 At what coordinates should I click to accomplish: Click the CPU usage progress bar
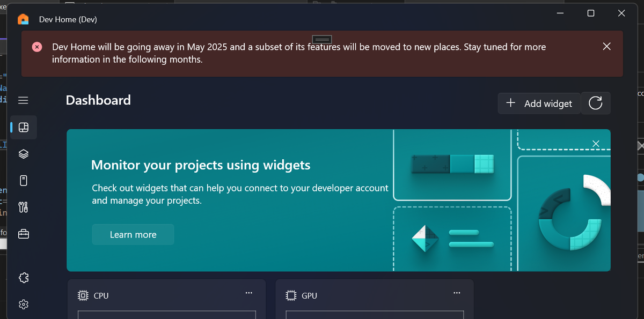166,315
